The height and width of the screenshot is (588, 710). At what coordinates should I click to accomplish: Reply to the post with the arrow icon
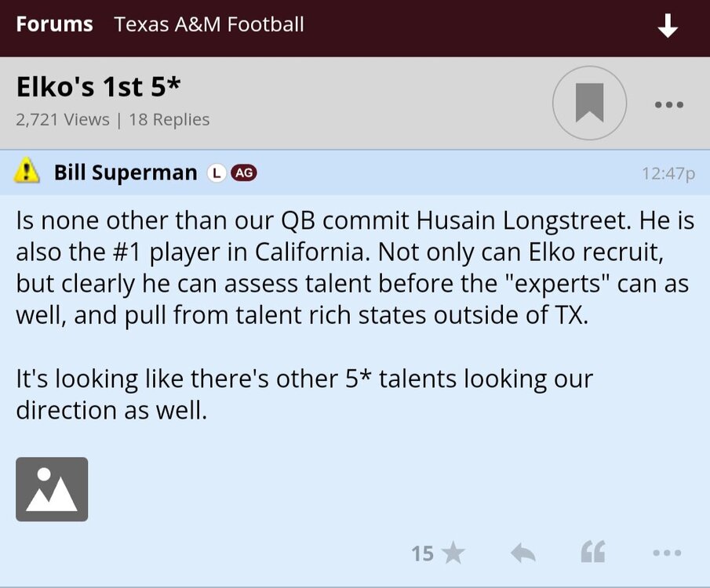(523, 554)
